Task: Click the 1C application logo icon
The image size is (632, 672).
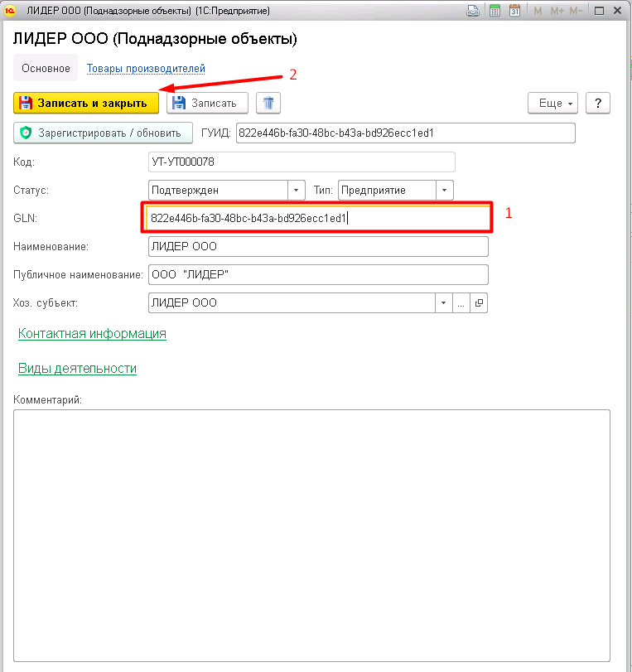Action: click(x=10, y=10)
